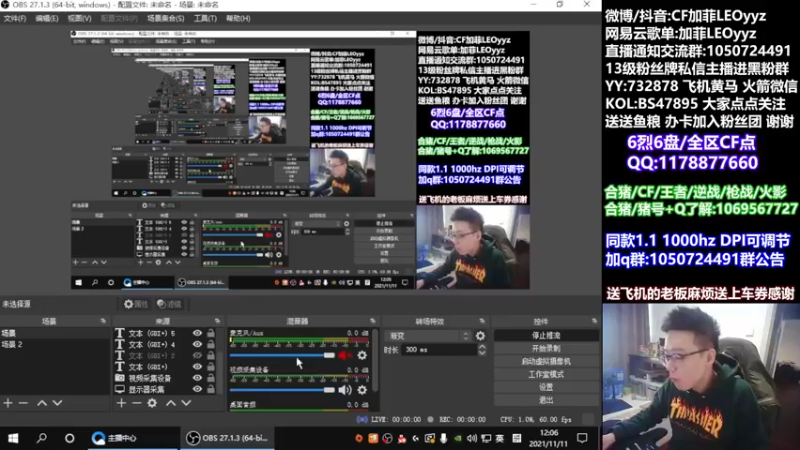Hide the 文本 (GDI+) 5 source

[x=197, y=333]
